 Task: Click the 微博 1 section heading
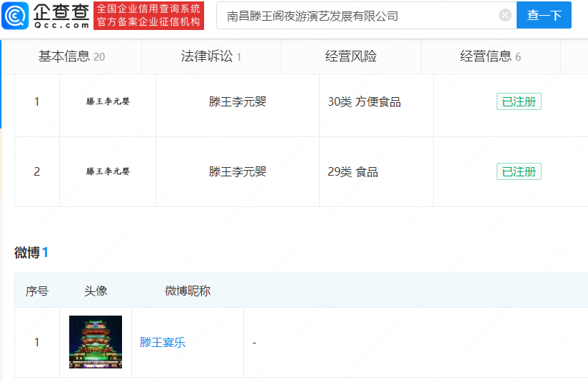click(31, 253)
